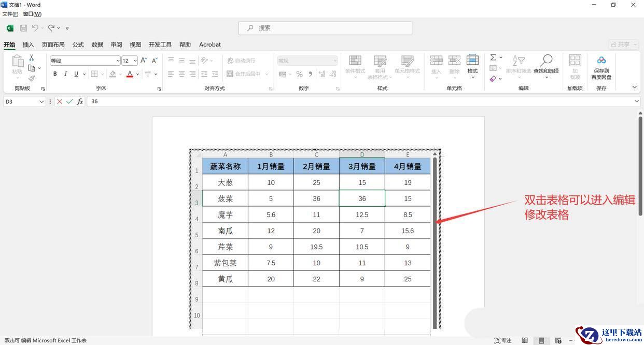Decrease the font size with the smaller A icon

click(155, 61)
